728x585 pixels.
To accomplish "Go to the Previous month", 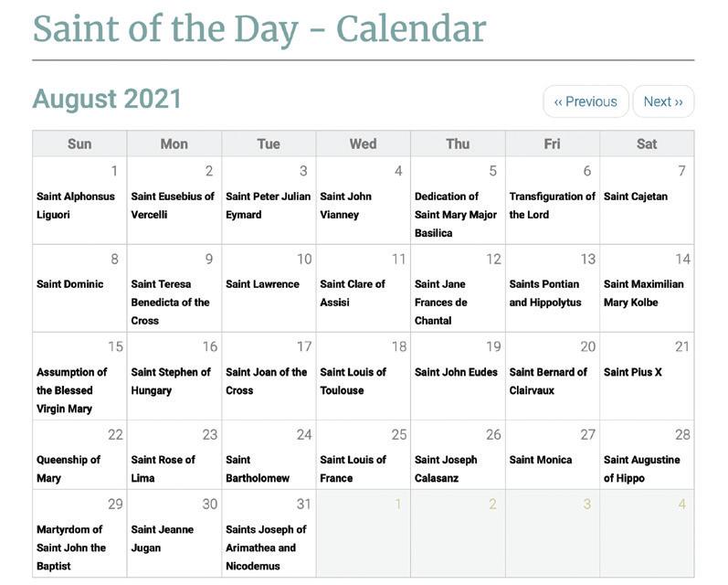I will pos(586,101).
